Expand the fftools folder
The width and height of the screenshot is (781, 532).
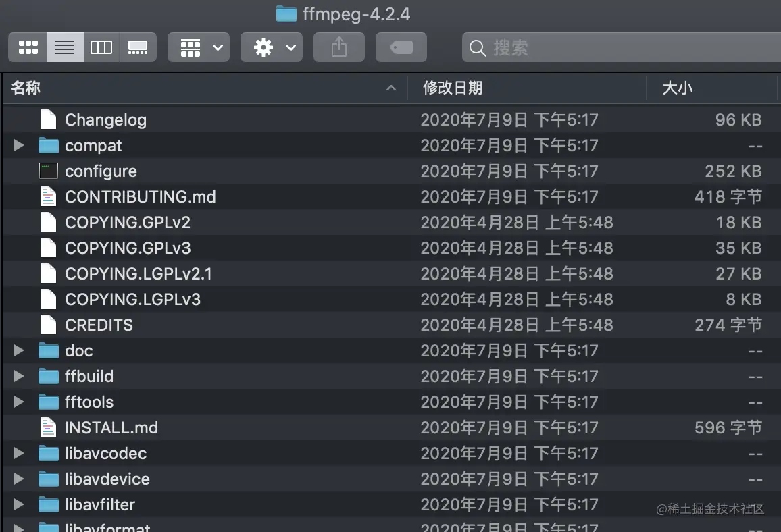(x=19, y=402)
